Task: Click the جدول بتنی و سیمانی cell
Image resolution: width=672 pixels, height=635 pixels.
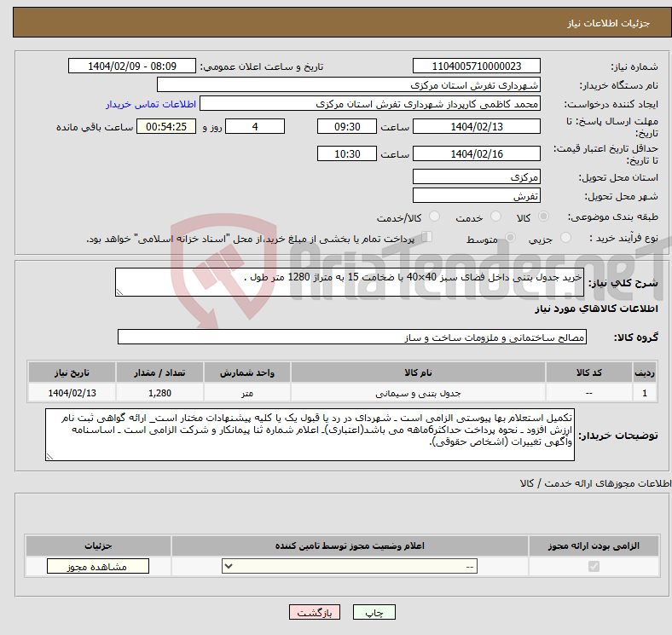Action: [418, 393]
